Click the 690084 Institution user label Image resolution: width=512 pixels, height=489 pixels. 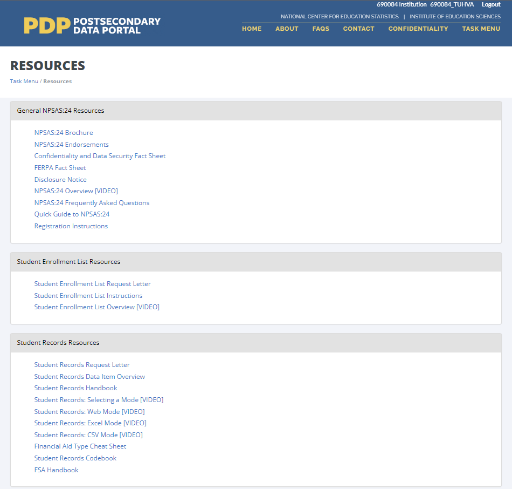click(x=402, y=5)
